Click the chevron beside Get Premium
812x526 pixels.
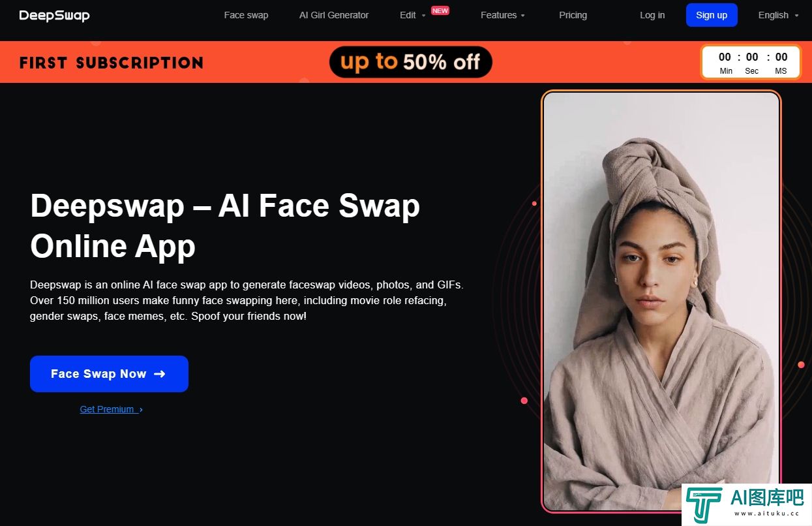coord(141,410)
